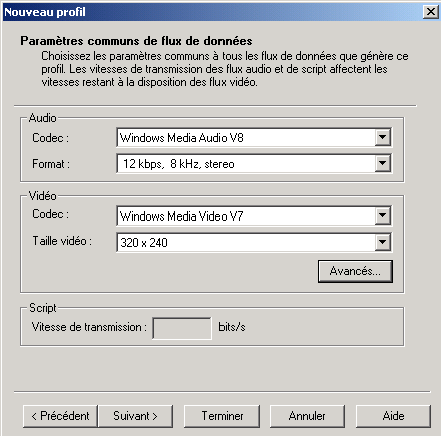The width and height of the screenshot is (441, 436).
Task: Click the Vitesse de transmission label
Action: point(89,327)
